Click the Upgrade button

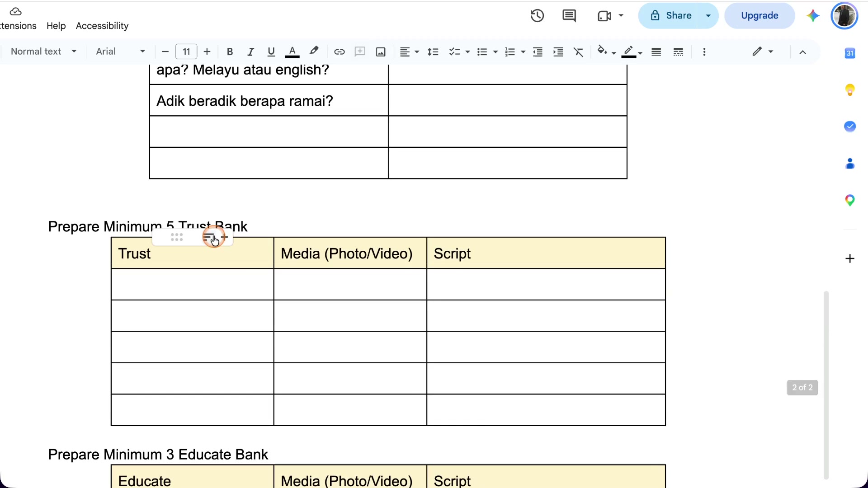click(759, 16)
